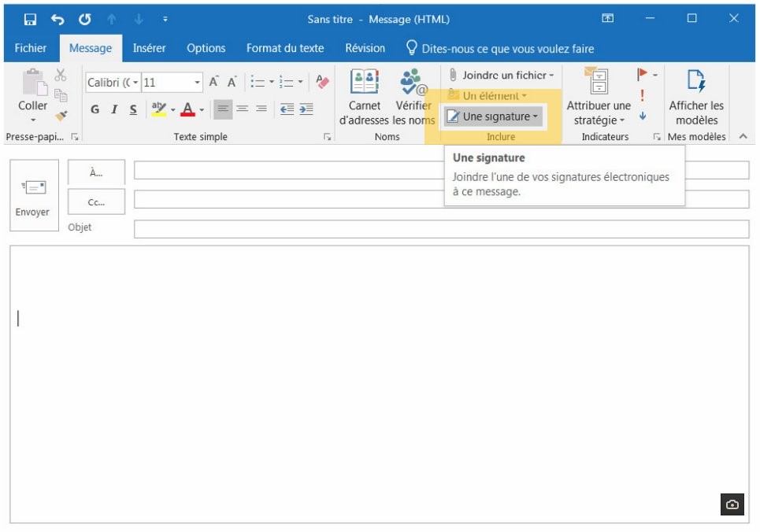Mark message with high importance exclamation
760x532 pixels.
[643, 95]
